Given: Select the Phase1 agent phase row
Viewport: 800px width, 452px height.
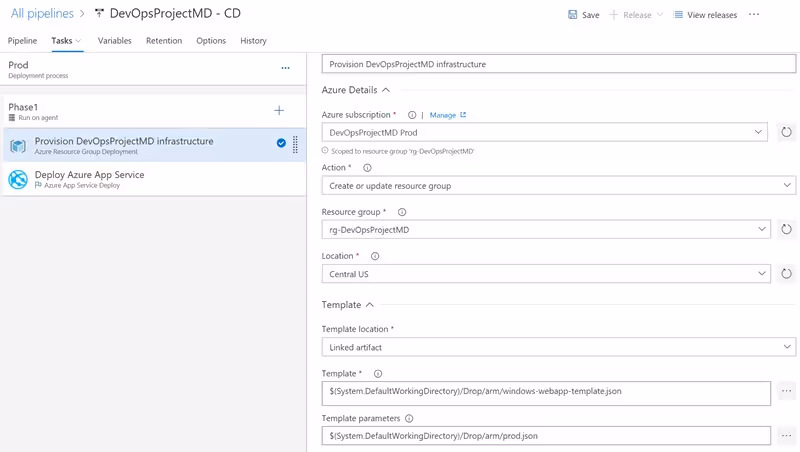Looking at the screenshot, I should [x=153, y=111].
